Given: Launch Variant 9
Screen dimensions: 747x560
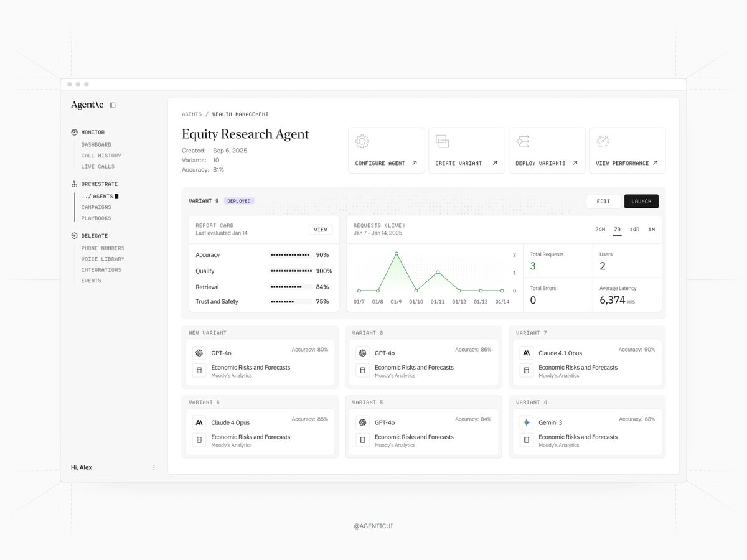Looking at the screenshot, I should pyautogui.click(x=641, y=201).
